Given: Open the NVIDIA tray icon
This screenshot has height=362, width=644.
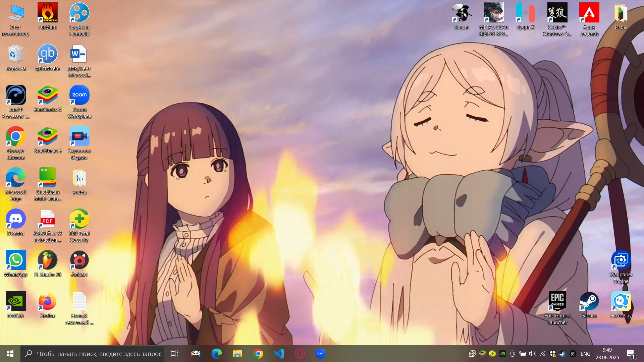Looking at the screenshot, I should pos(502,354).
